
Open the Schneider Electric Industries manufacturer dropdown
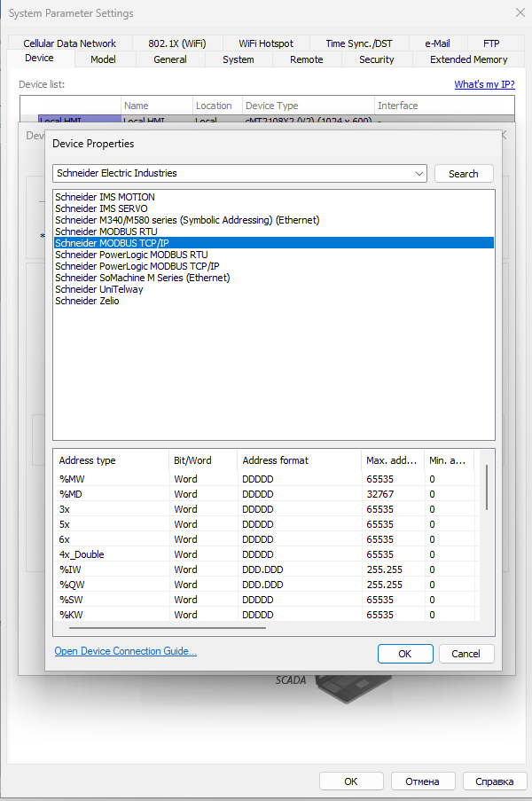(239, 173)
